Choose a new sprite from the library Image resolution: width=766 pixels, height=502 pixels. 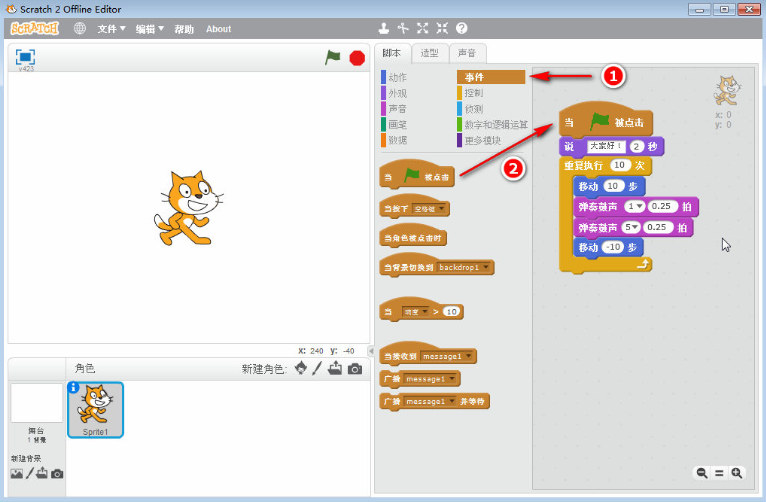301,368
